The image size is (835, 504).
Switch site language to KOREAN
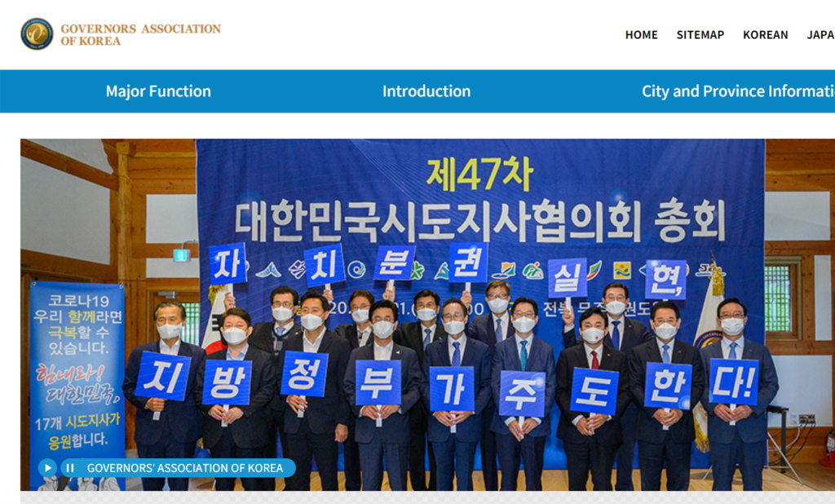click(765, 35)
